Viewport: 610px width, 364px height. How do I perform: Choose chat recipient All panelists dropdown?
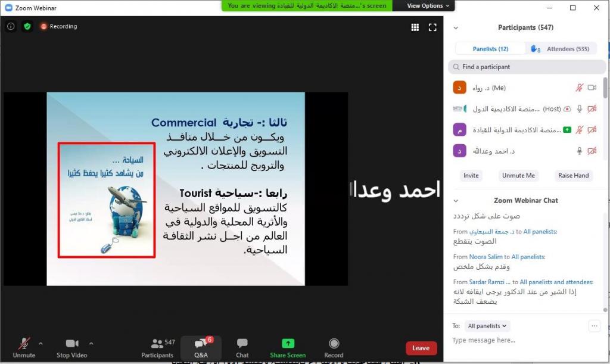point(488,326)
